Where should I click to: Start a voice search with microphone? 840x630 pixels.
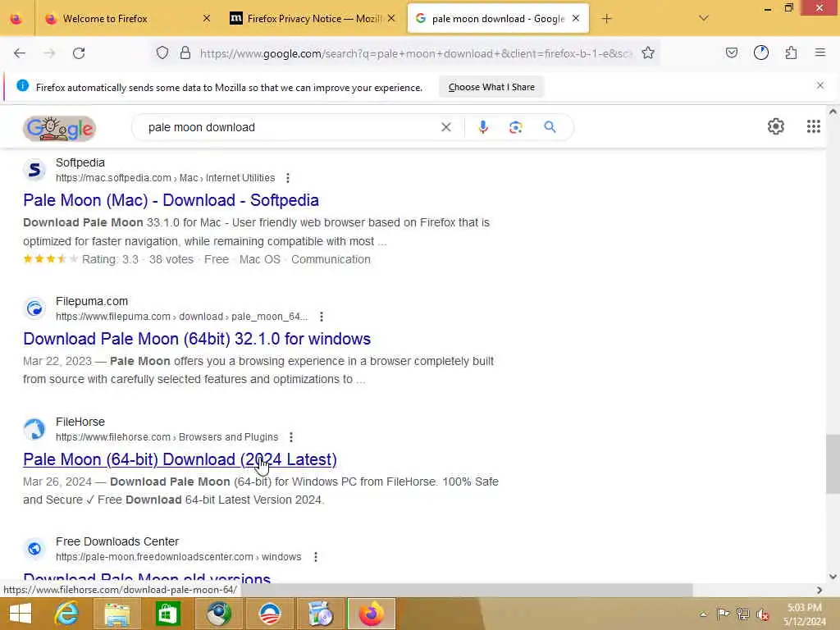tap(483, 127)
